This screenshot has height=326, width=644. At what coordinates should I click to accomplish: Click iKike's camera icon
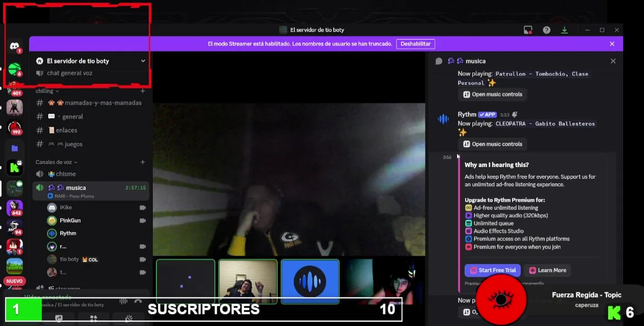143,207
